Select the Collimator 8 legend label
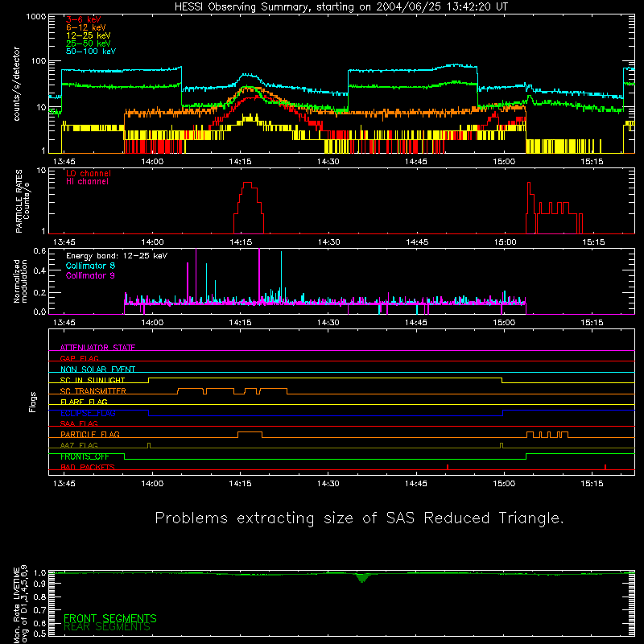 [90, 266]
